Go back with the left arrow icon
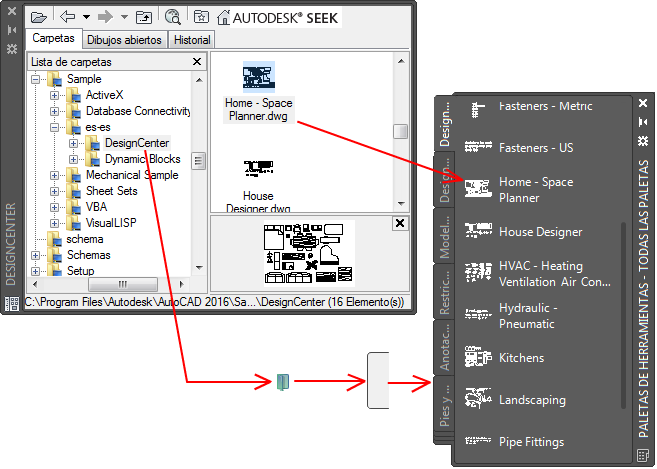 point(68,17)
